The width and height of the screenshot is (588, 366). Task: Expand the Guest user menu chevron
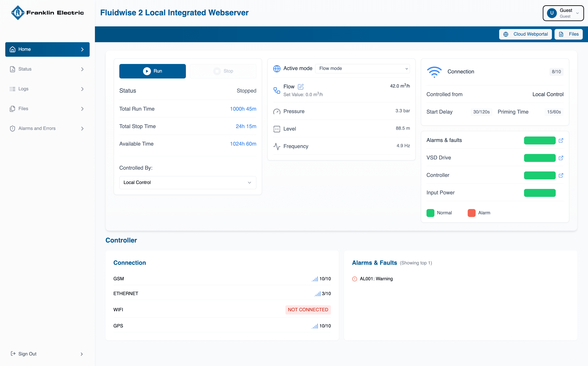(x=577, y=13)
